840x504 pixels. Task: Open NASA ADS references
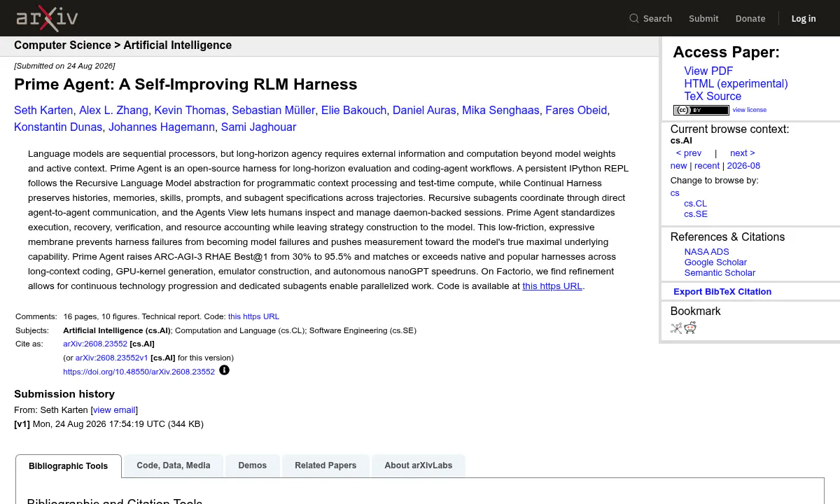click(x=706, y=252)
